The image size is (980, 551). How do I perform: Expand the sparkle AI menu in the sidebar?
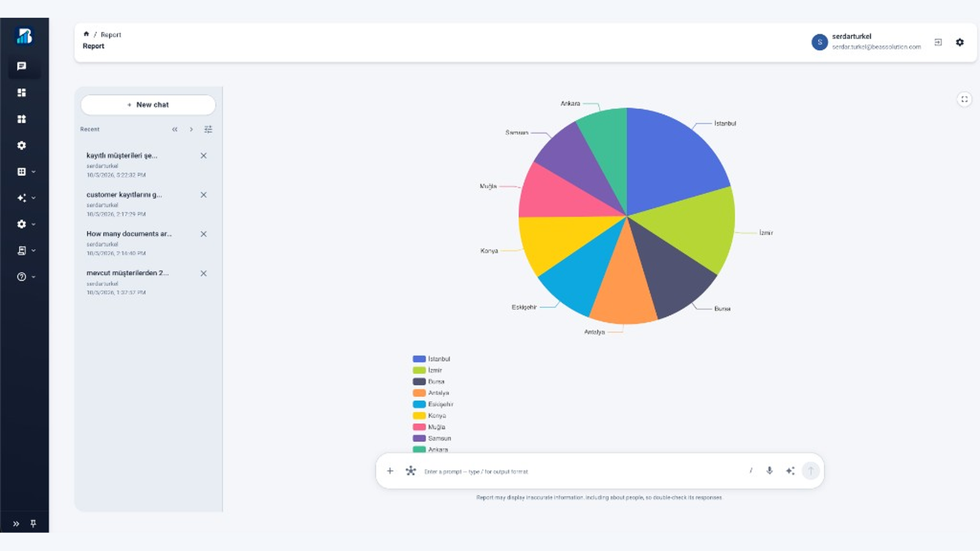point(25,198)
